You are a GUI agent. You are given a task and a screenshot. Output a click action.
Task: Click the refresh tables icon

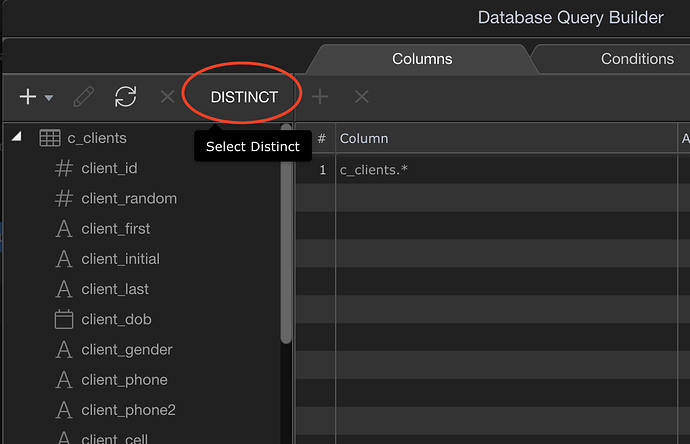(125, 97)
